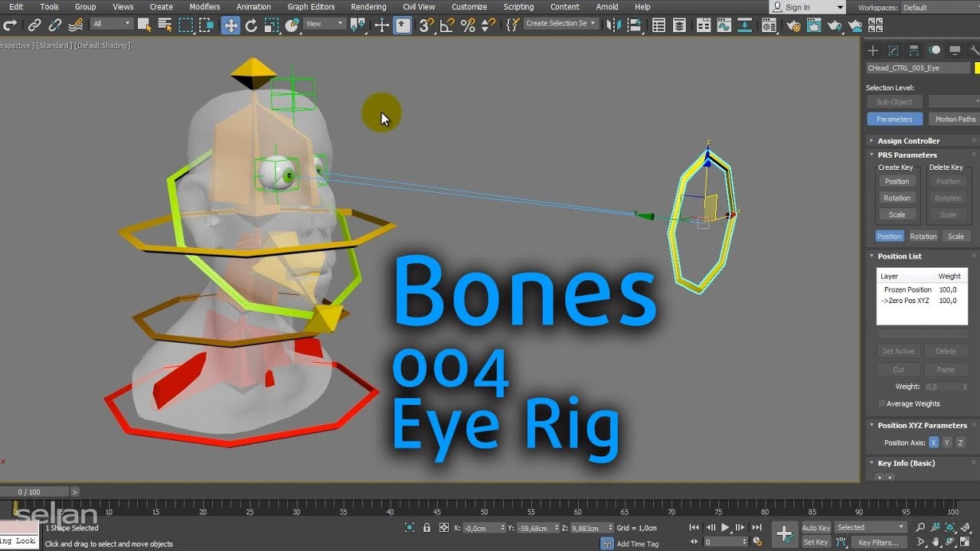Screen dimensions: 980x551
Task: Toggle the Layer Explorer icon
Action: pos(679,24)
